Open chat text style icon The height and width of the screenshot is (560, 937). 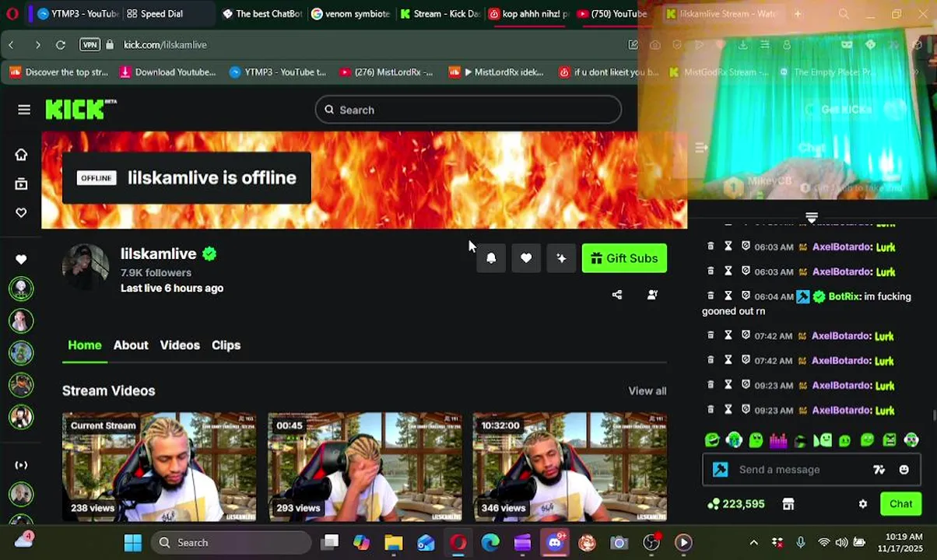coord(879,470)
